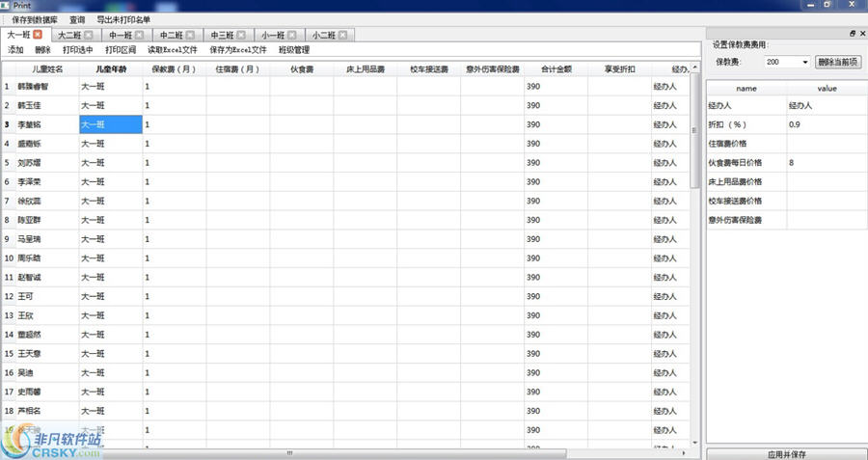The width and height of the screenshot is (868, 460).
Task: Click the 合计金额 column header
Action: [x=556, y=69]
